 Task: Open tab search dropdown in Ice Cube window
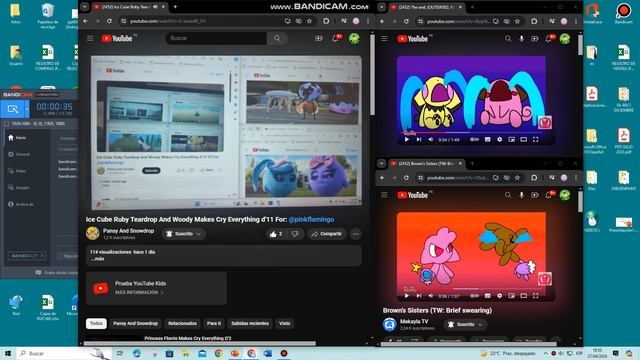[84, 7]
